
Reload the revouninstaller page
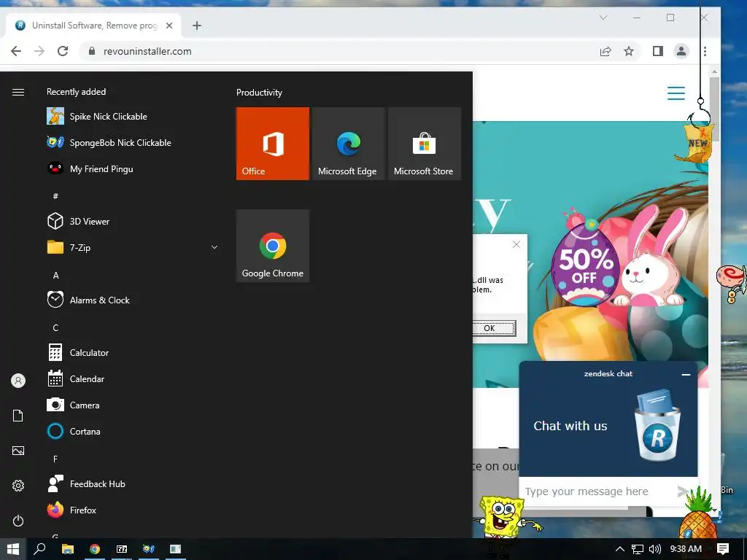(63, 51)
